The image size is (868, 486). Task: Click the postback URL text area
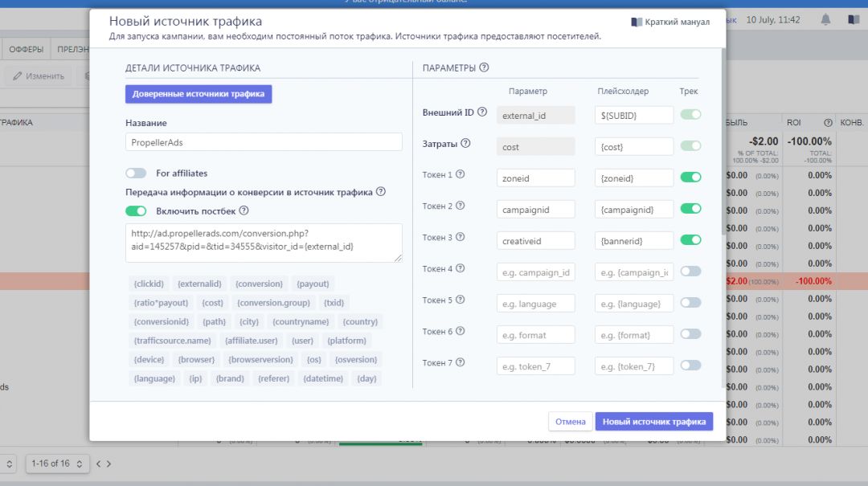pos(264,243)
